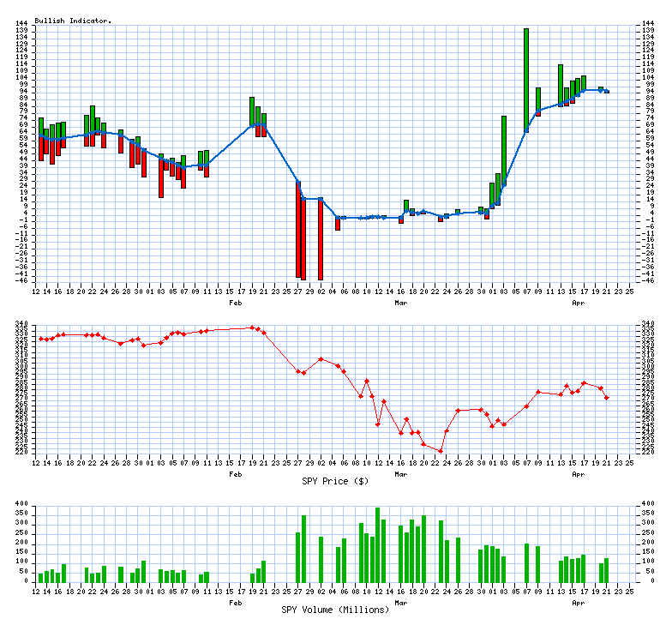Click the long red bar at March 02
Screen dimensions: 672x625
pyautogui.click(x=321, y=250)
